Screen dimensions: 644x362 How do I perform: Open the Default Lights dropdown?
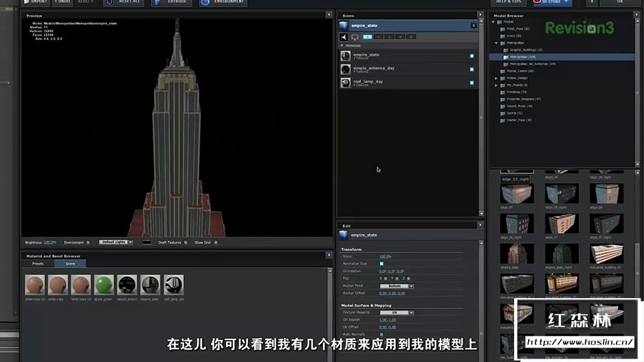116,242
